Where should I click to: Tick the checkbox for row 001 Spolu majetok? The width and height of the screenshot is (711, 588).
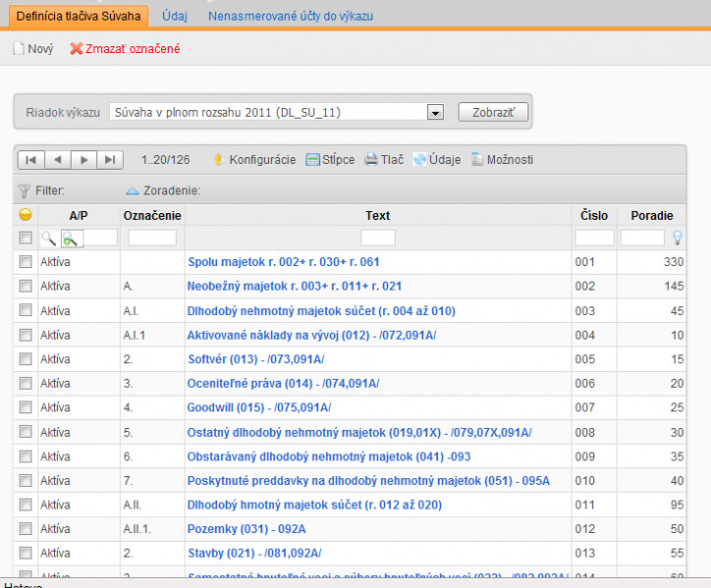coord(26,261)
